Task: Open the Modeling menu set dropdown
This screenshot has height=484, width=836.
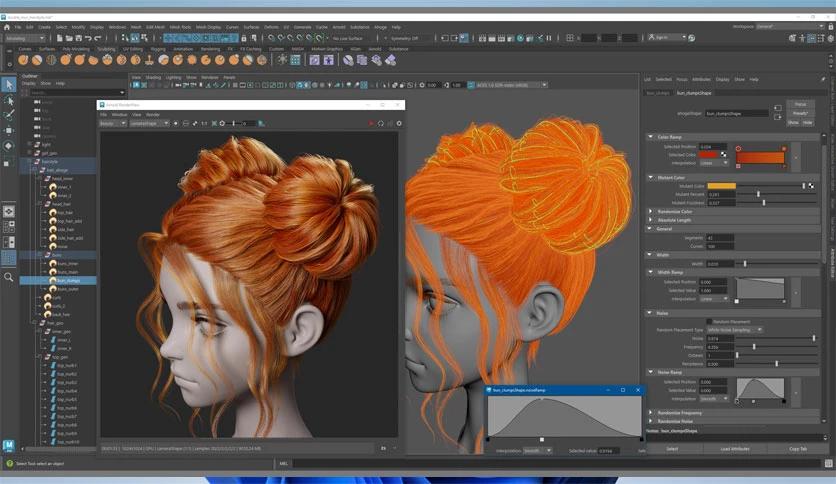Action: click(x=24, y=38)
